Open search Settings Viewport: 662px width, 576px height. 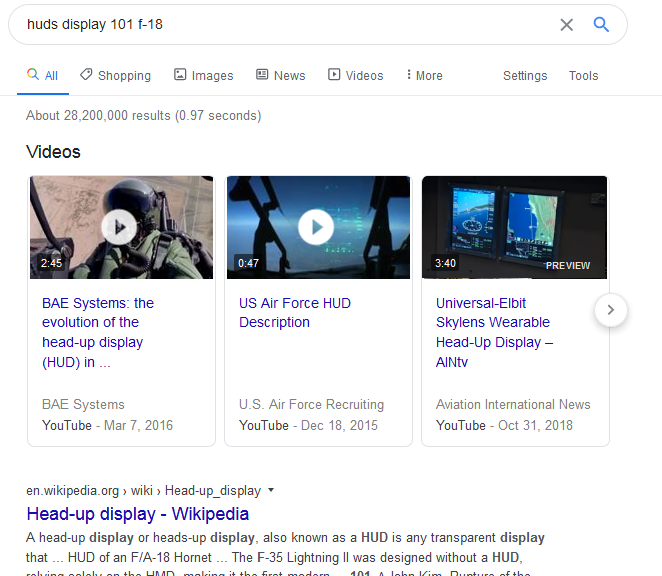tap(525, 75)
